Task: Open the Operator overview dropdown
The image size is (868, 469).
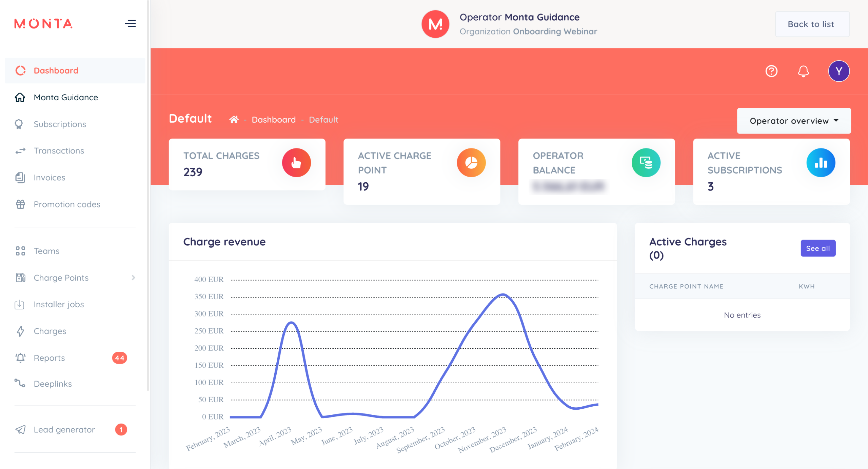Action: 793,121
